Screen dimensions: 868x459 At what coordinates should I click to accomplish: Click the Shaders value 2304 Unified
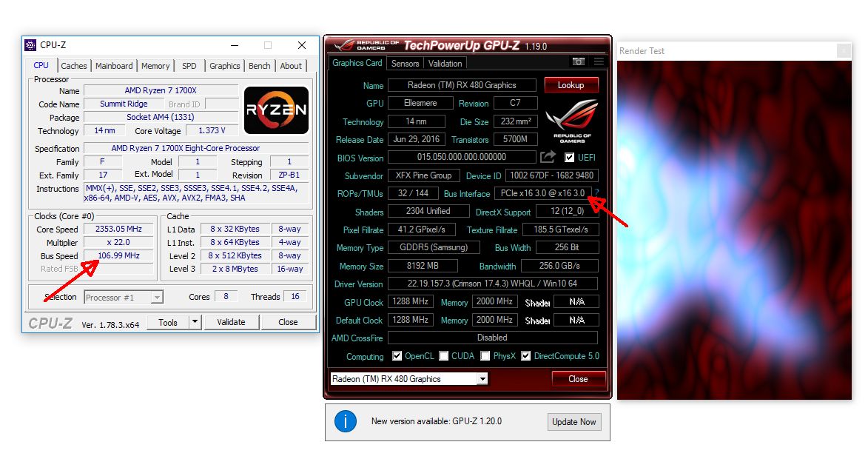point(428,211)
